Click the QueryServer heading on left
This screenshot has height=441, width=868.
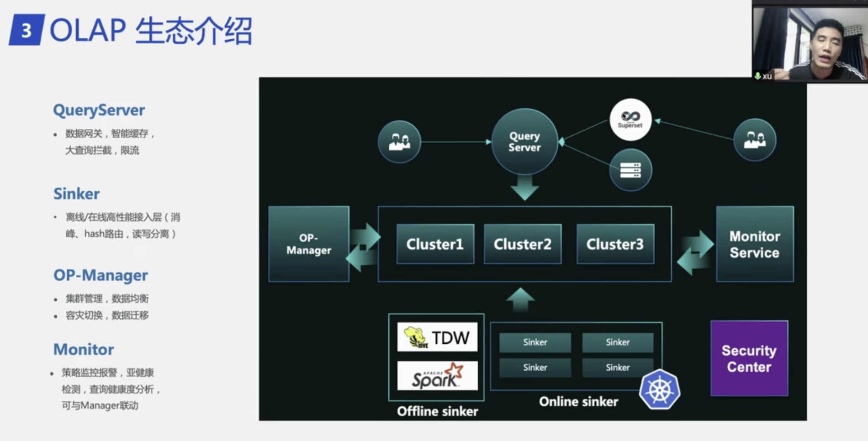(99, 110)
